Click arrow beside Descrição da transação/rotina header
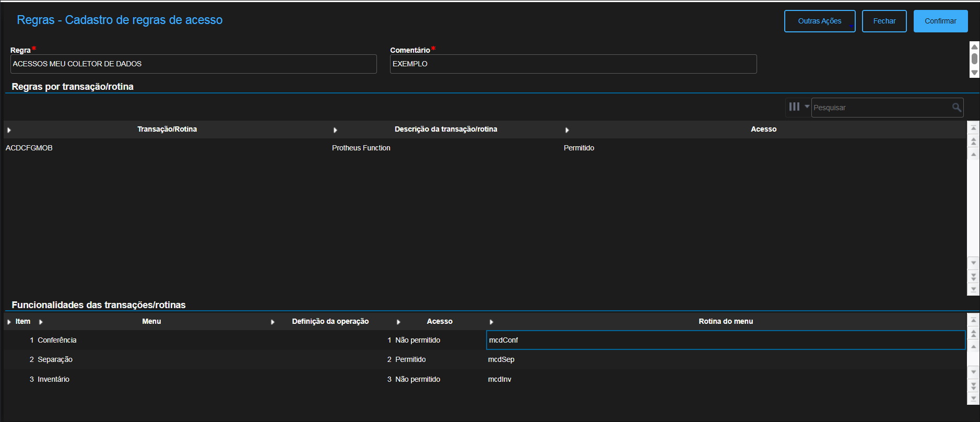This screenshot has width=980, height=422. click(335, 130)
